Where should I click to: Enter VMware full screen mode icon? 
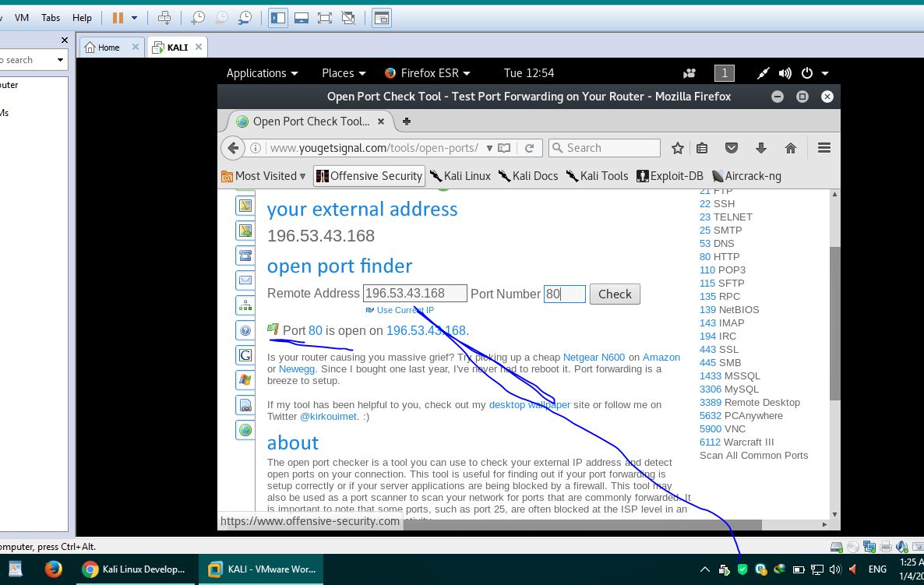325,17
